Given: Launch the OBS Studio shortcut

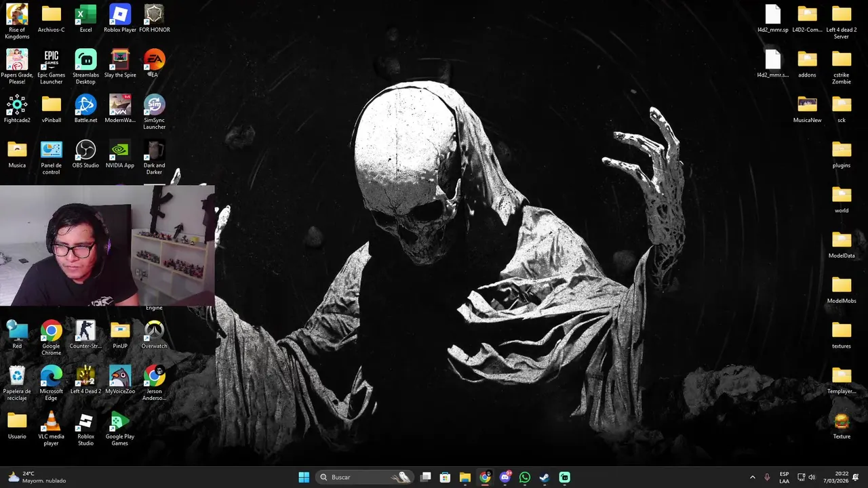Looking at the screenshot, I should pos(85,154).
